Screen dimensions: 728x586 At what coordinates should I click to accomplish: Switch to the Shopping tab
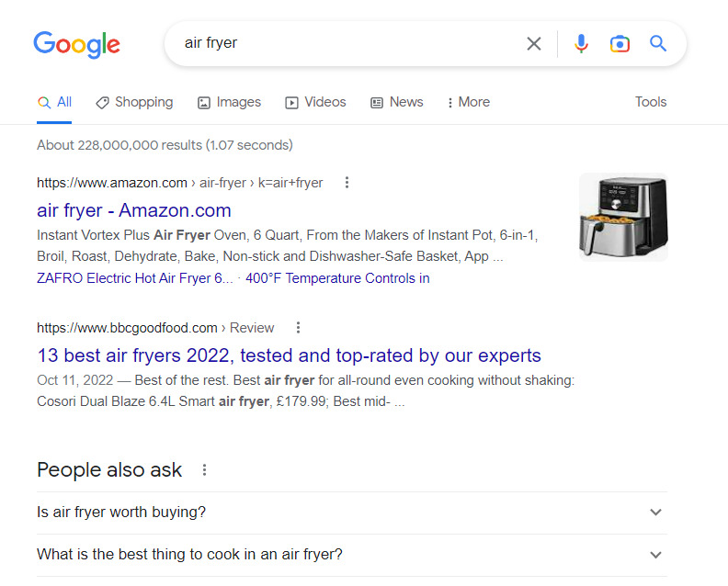pos(134,102)
